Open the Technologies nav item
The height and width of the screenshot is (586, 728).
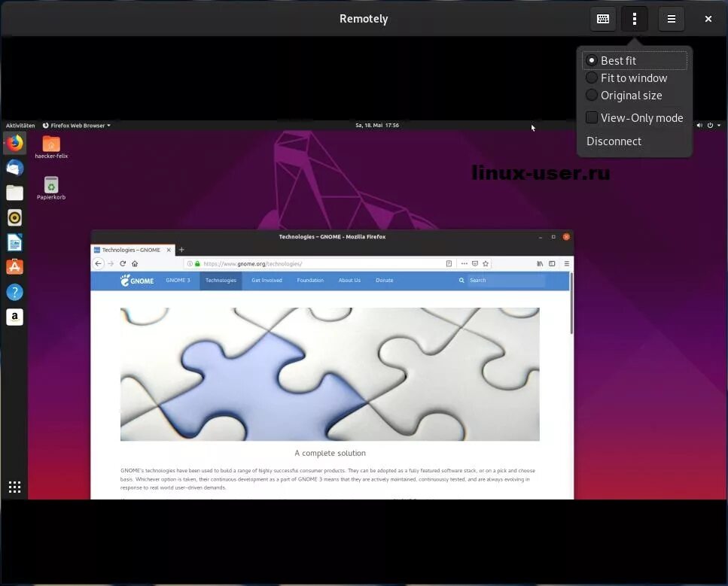click(x=221, y=281)
